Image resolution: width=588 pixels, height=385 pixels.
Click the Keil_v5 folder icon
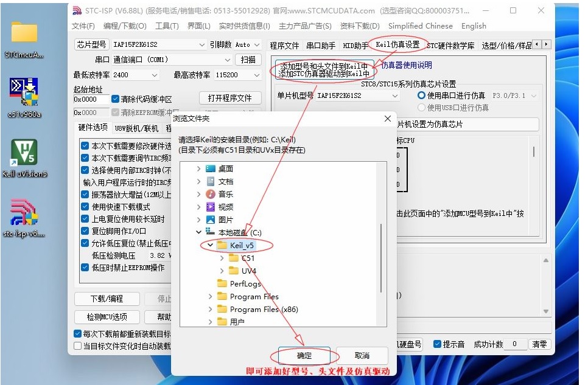point(222,245)
